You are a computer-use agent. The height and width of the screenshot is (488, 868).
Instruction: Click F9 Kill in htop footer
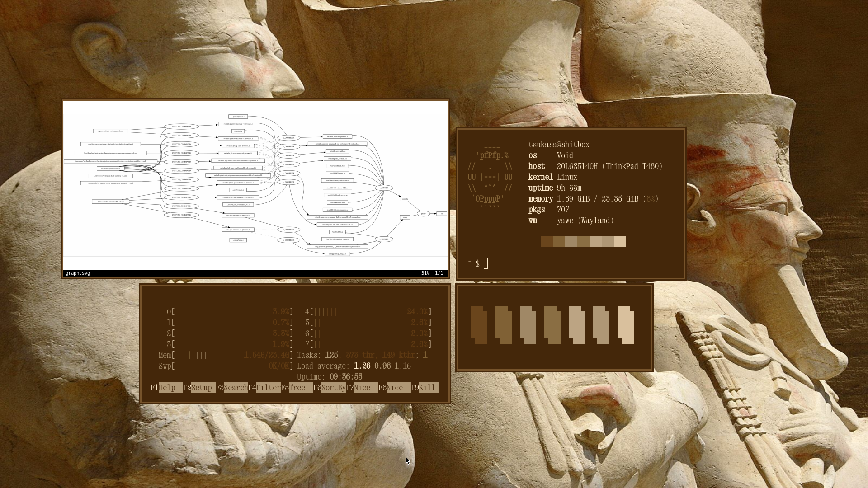tap(425, 388)
